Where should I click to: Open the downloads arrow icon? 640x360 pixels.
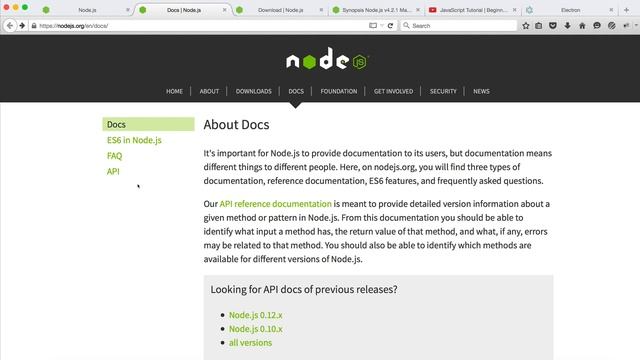[x=568, y=26]
